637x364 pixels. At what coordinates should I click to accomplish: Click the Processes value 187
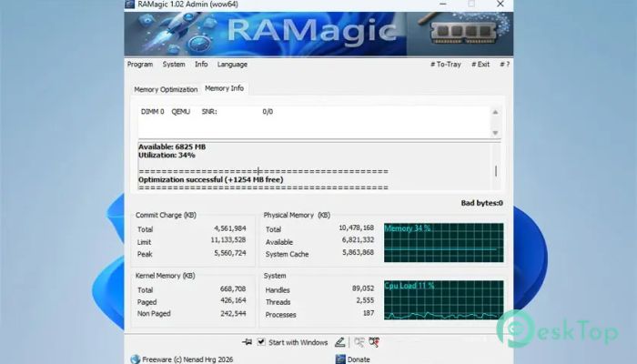tap(369, 313)
